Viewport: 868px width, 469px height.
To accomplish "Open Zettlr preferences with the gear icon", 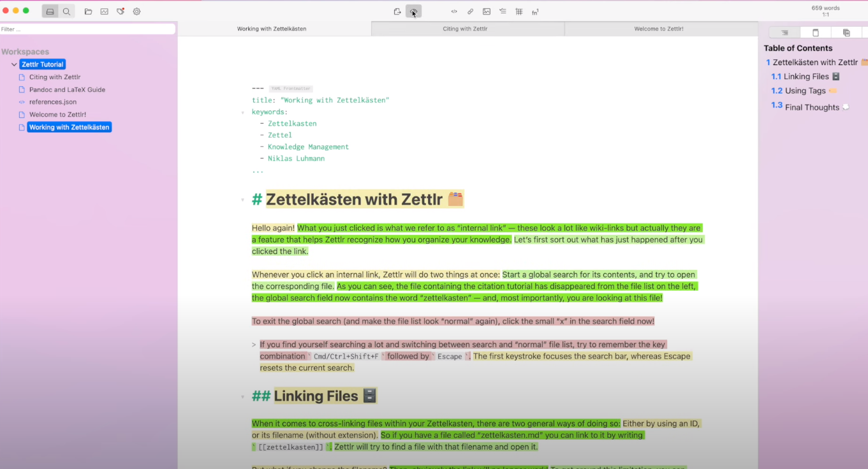I will [x=136, y=11].
